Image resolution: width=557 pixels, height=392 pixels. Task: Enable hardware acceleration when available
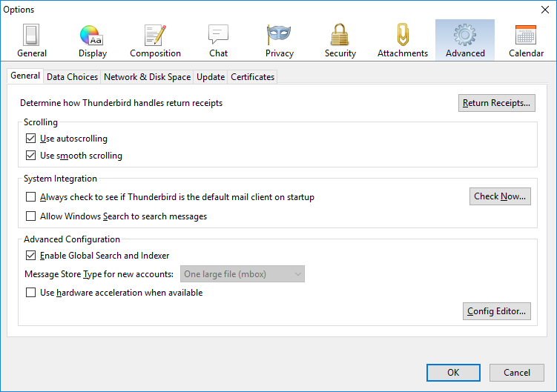pos(31,292)
